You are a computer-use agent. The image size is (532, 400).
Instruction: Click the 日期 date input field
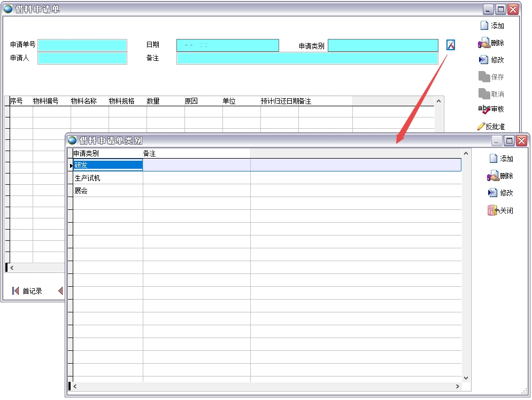pyautogui.click(x=228, y=45)
